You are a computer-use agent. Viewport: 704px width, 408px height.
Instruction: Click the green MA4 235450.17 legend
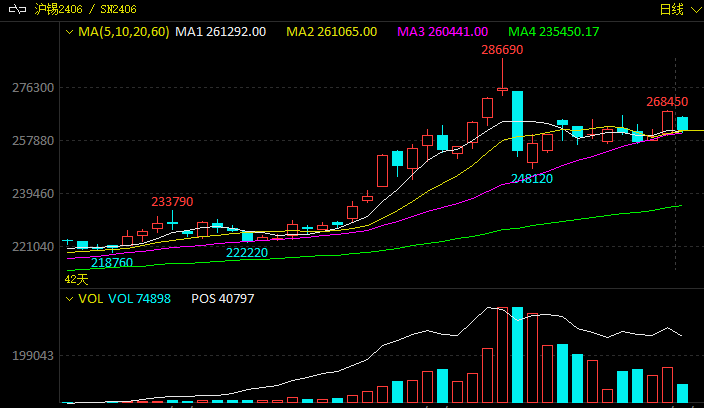[553, 32]
